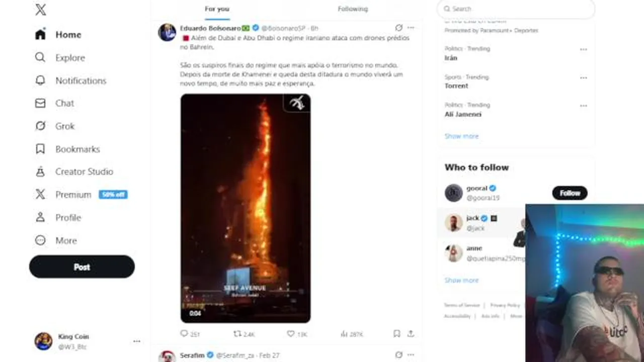Open more options for Irán trend
Screen dimensions: 644x362
tap(583, 49)
